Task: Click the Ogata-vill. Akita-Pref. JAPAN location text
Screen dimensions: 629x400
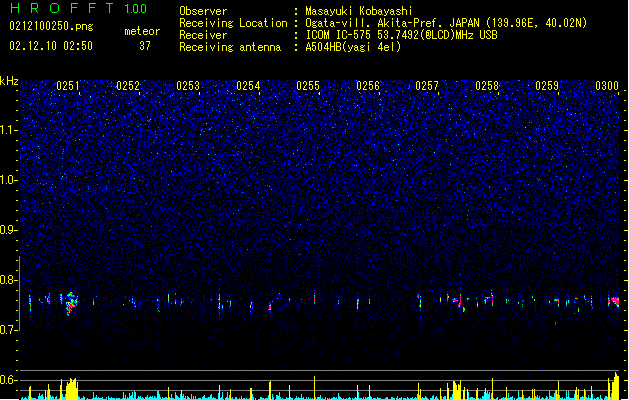Action: (446, 23)
